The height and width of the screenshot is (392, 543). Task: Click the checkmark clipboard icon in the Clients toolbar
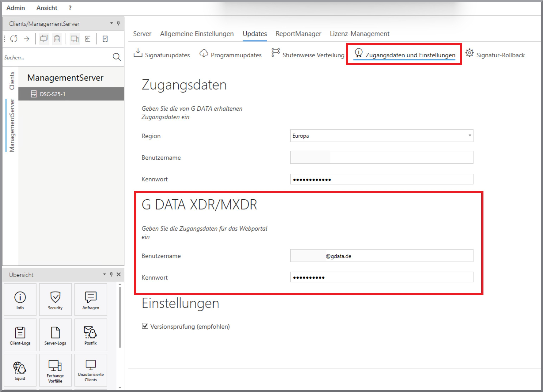pos(105,39)
